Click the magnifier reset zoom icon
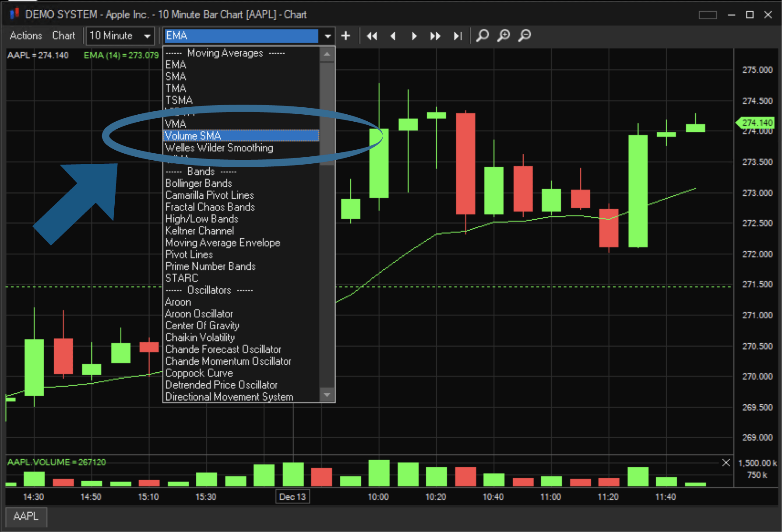Viewport: 782px width, 532px height. [483, 35]
